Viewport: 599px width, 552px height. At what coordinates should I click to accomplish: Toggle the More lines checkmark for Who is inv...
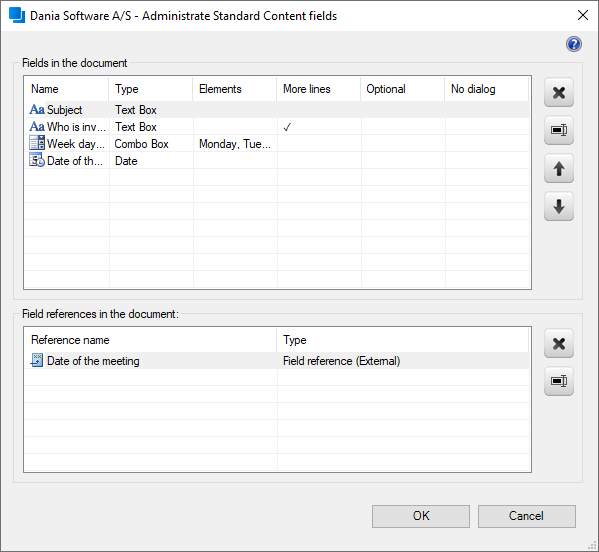287,127
